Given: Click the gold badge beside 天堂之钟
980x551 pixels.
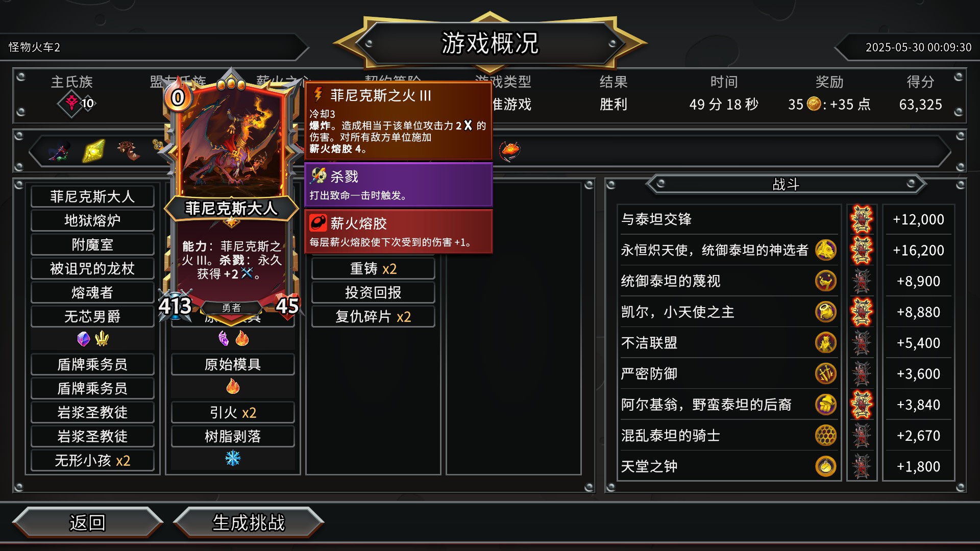Looking at the screenshot, I should coord(825,466).
